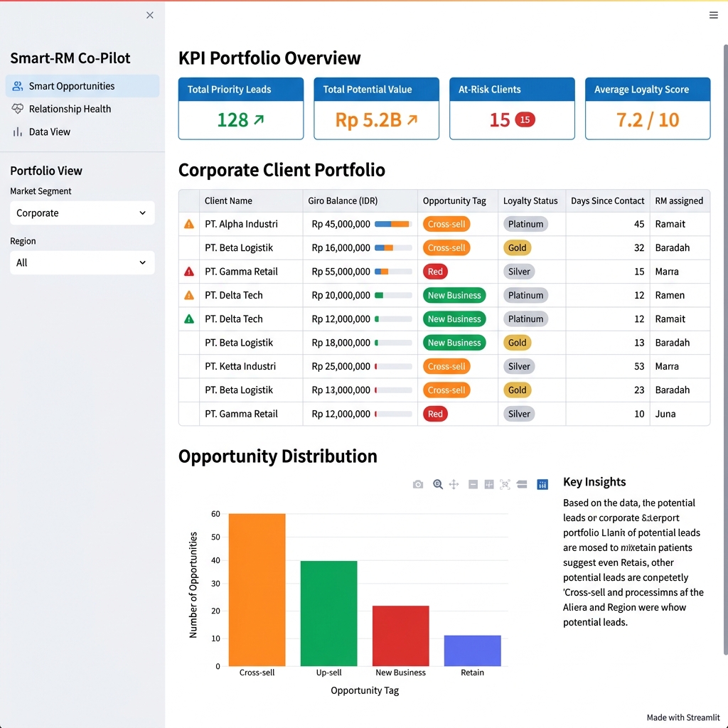Click the page vertical scrollbar
Viewport: 728px width, 728px height.
(725, 350)
